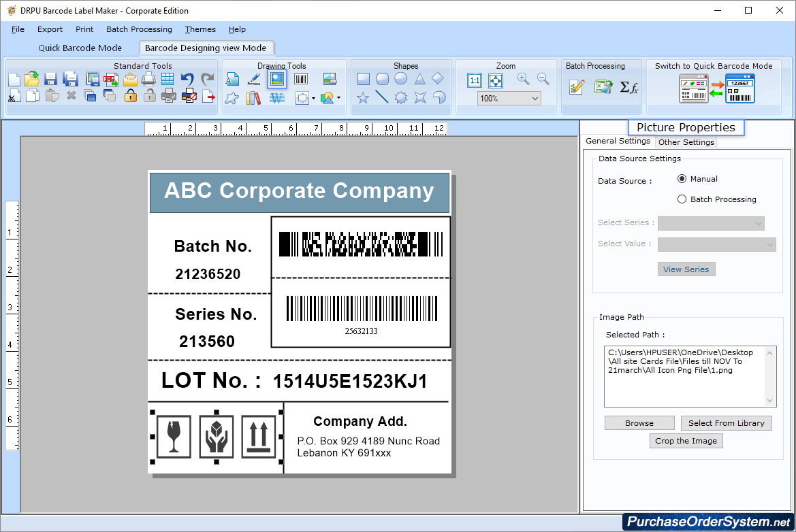The width and height of the screenshot is (796, 532).
Task: Select the Star shape tool
Action: tap(362, 98)
